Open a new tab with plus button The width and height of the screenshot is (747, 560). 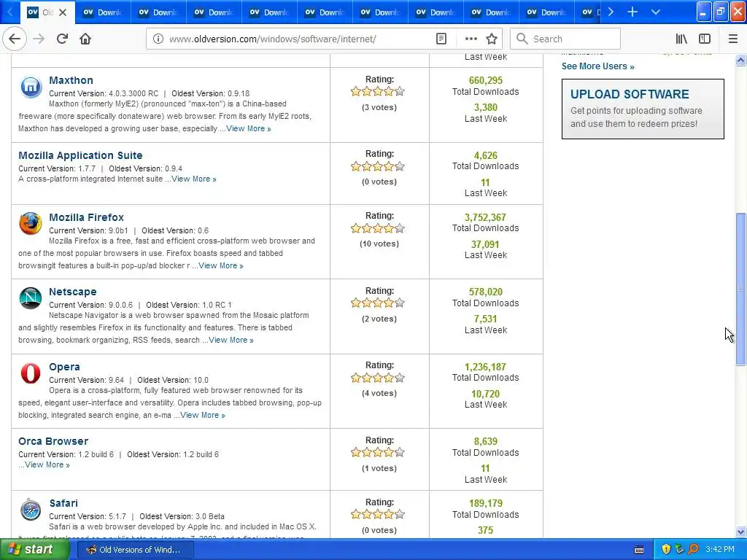click(632, 12)
